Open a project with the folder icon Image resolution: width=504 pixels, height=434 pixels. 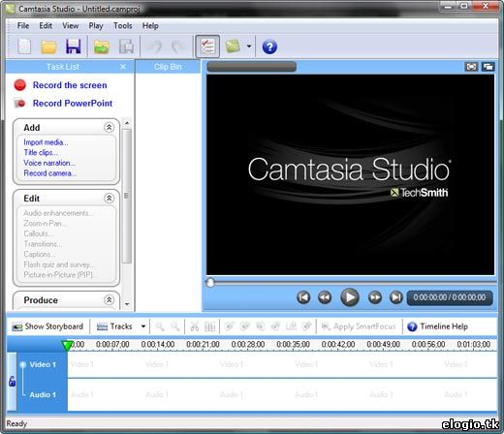(x=48, y=46)
